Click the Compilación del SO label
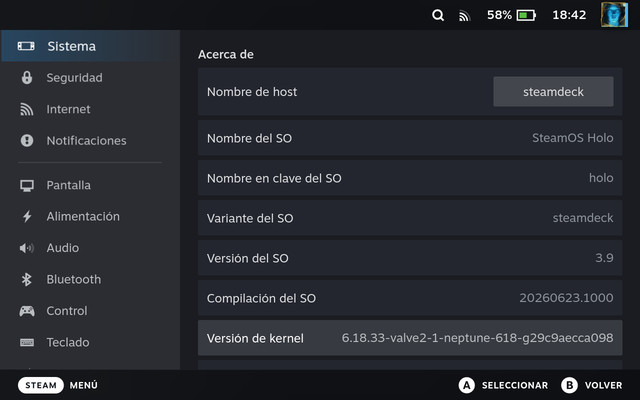The height and width of the screenshot is (400, 640). point(261,298)
